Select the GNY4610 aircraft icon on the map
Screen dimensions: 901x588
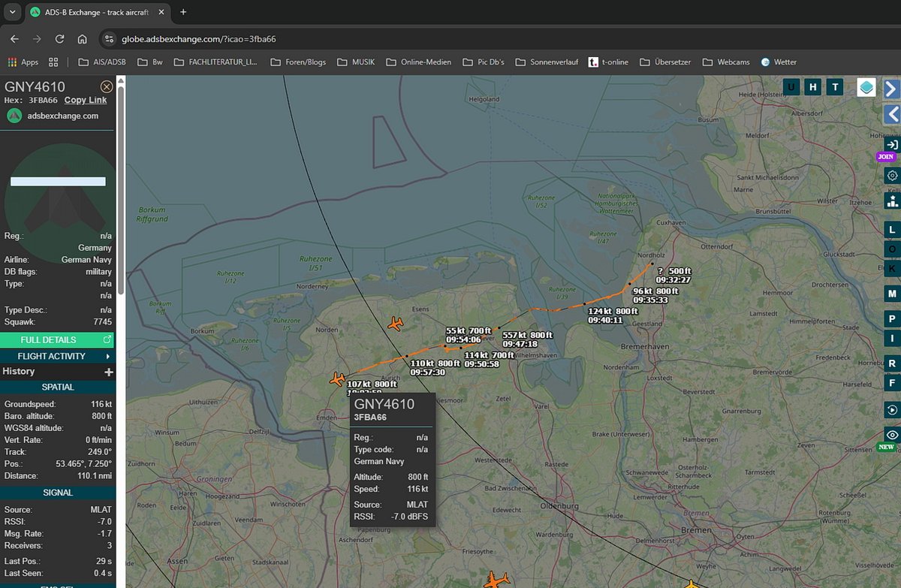click(337, 379)
